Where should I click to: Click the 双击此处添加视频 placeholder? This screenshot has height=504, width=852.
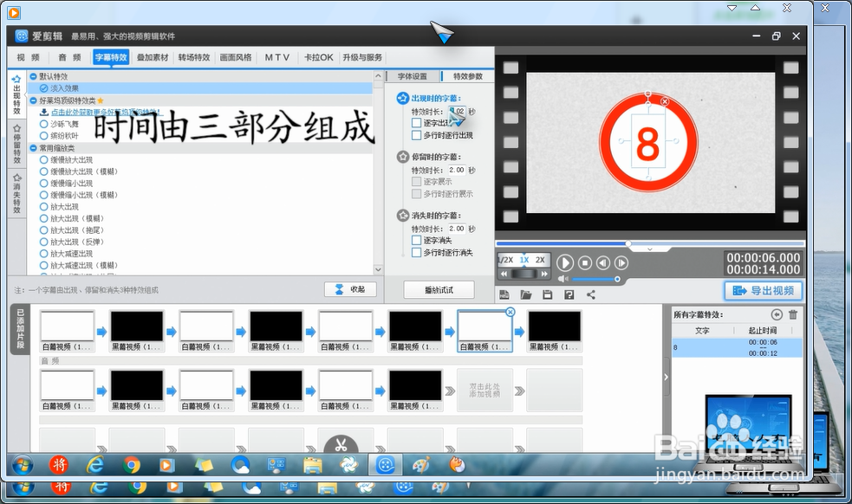coord(485,390)
